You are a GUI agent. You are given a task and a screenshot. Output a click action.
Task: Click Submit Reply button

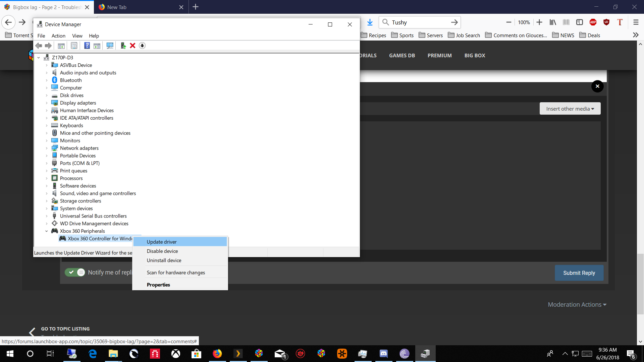click(579, 273)
